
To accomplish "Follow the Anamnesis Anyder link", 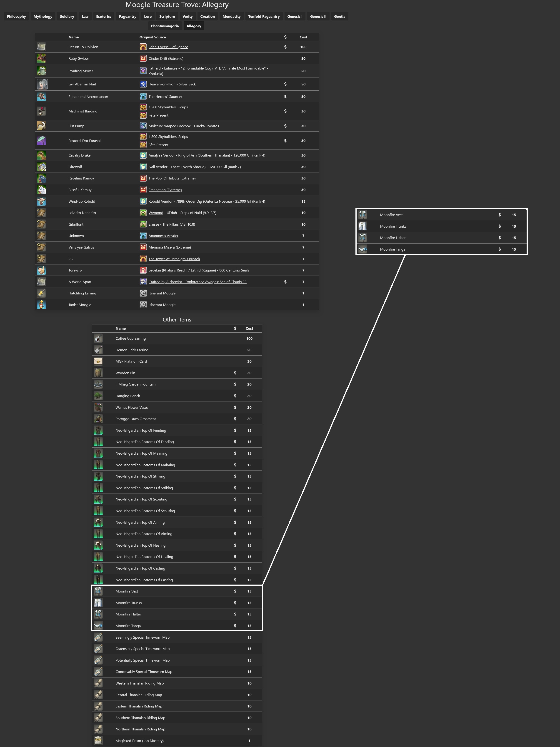I will pos(163,236).
